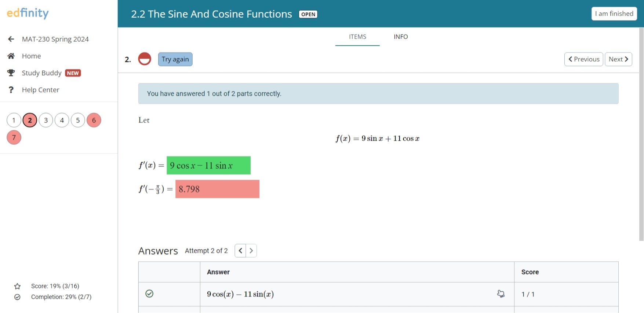Click the Home house icon
644x313 pixels.
pyautogui.click(x=11, y=56)
